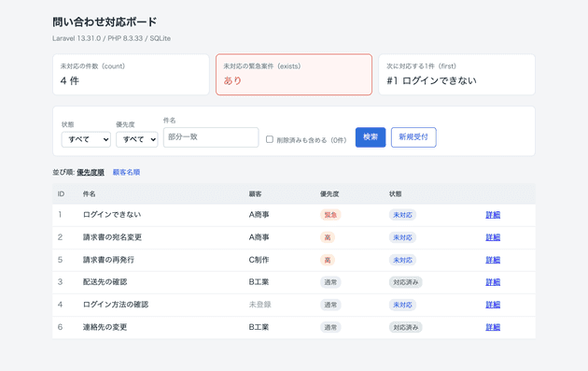Click 通常 badge in 連絡先の変更 row
This screenshot has height=371, width=588.
(x=330, y=327)
